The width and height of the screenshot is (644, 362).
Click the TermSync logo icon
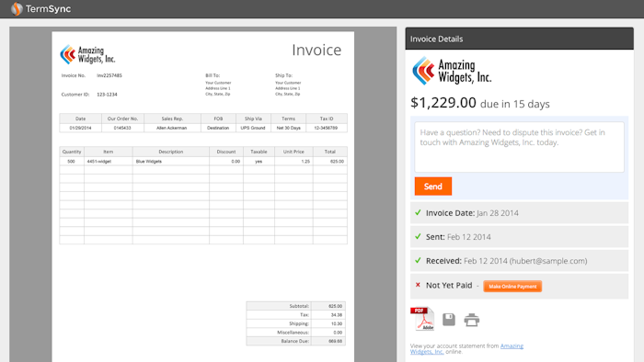click(17, 8)
